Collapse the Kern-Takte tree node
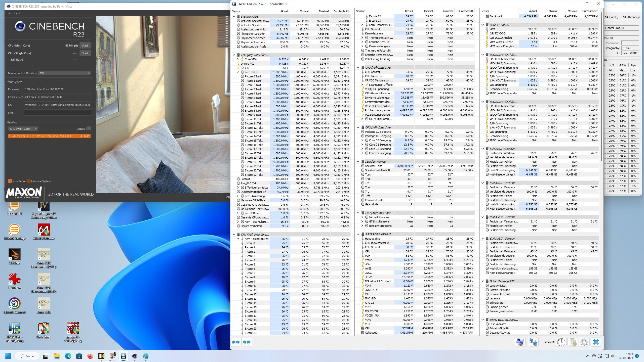644x362 pixels. pyautogui.click(x=238, y=72)
